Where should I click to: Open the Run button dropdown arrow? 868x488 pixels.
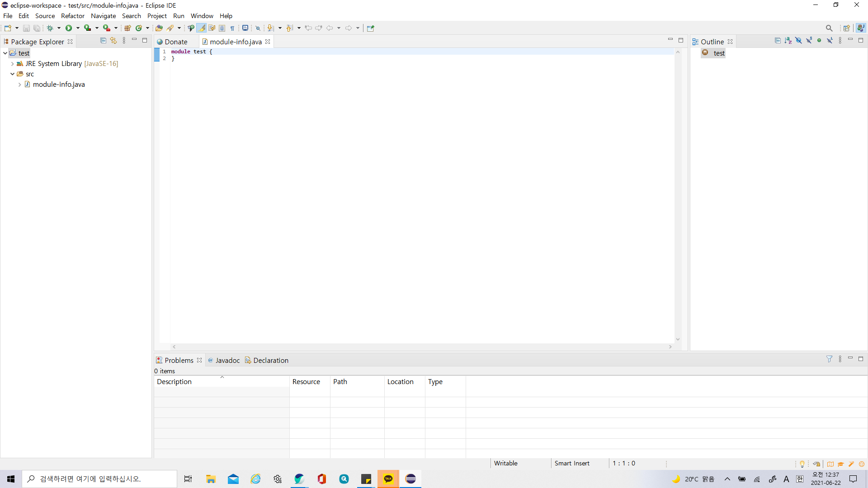point(78,28)
